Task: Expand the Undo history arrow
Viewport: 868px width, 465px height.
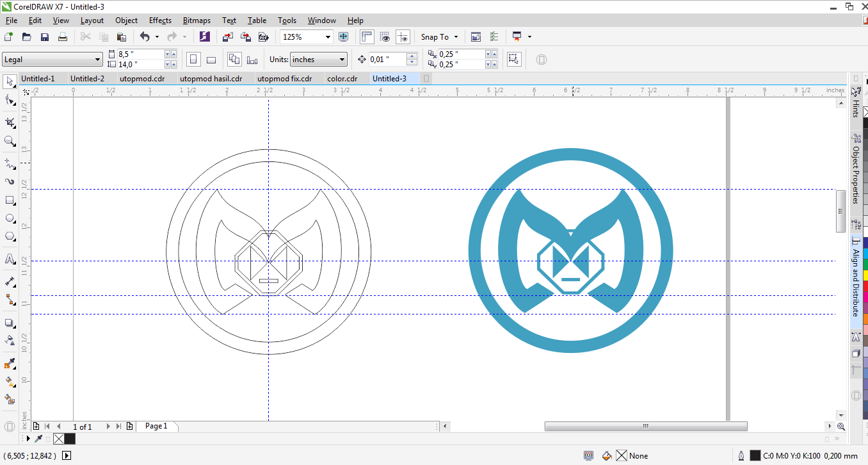Action: point(157,37)
